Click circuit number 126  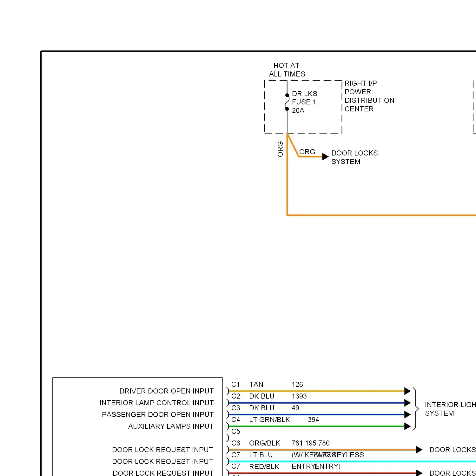coord(297,385)
